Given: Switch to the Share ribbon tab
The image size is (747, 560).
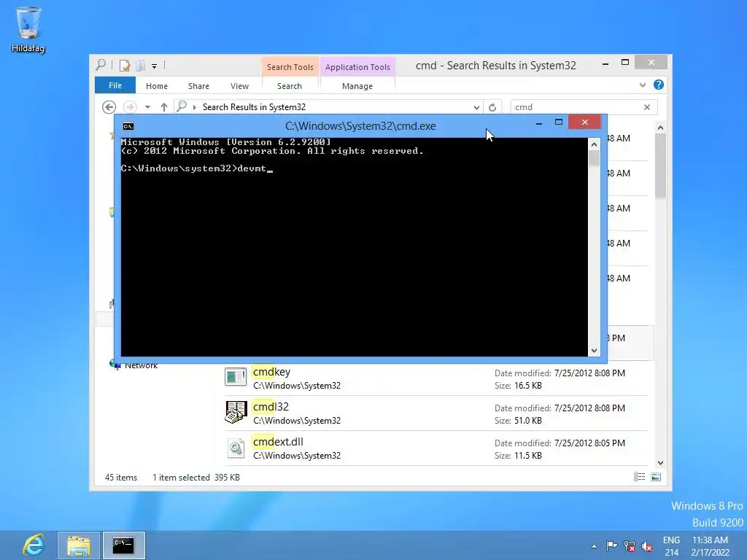Looking at the screenshot, I should point(198,86).
